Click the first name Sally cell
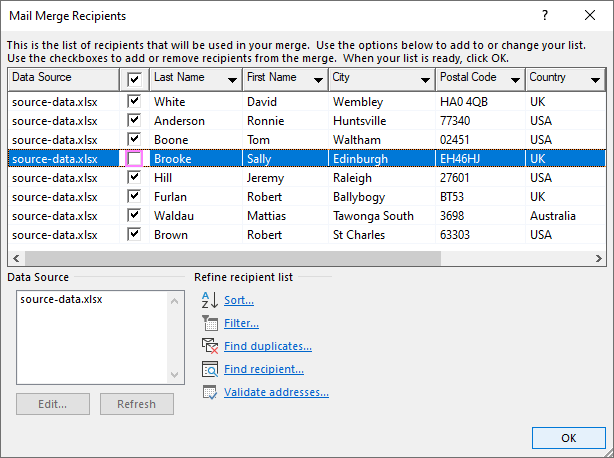This screenshot has width=614, height=458. coord(285,159)
